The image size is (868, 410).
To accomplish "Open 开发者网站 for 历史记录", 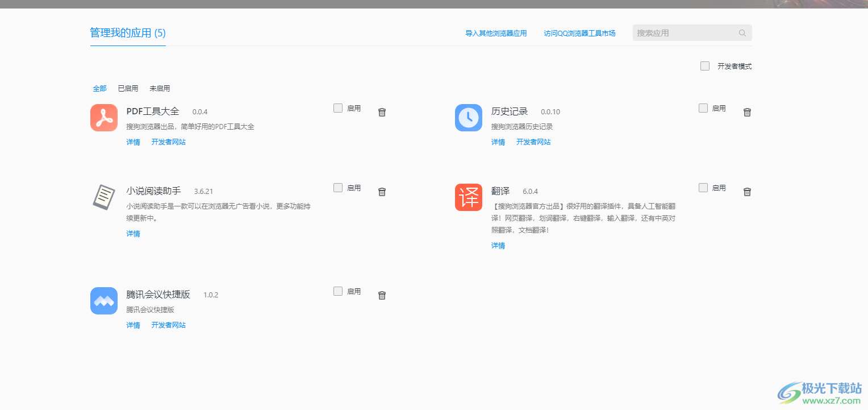I will [533, 142].
